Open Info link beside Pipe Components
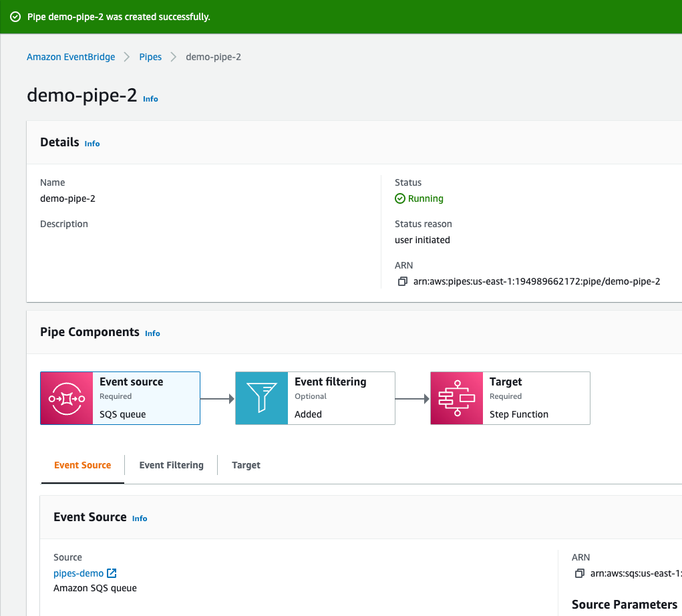Screen dimensions: 682x616 pos(153,333)
